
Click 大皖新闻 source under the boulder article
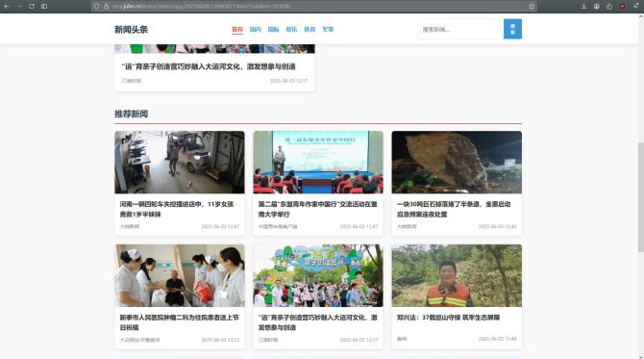(x=407, y=226)
